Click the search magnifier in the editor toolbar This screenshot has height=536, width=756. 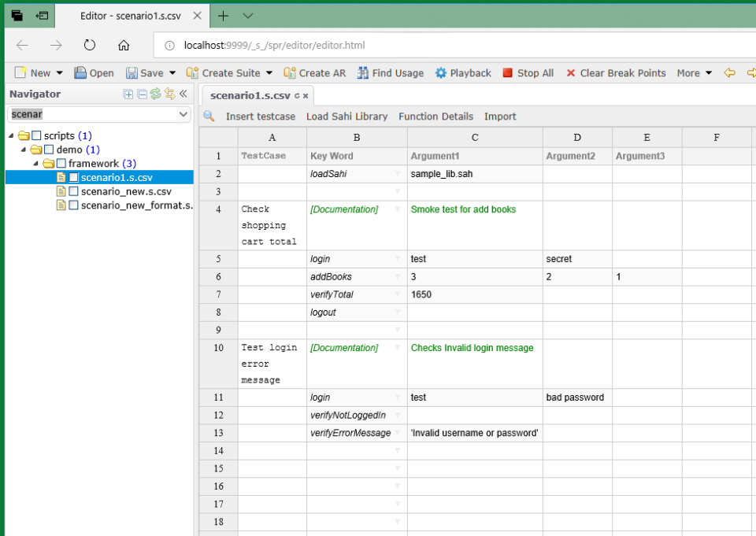[x=208, y=116]
